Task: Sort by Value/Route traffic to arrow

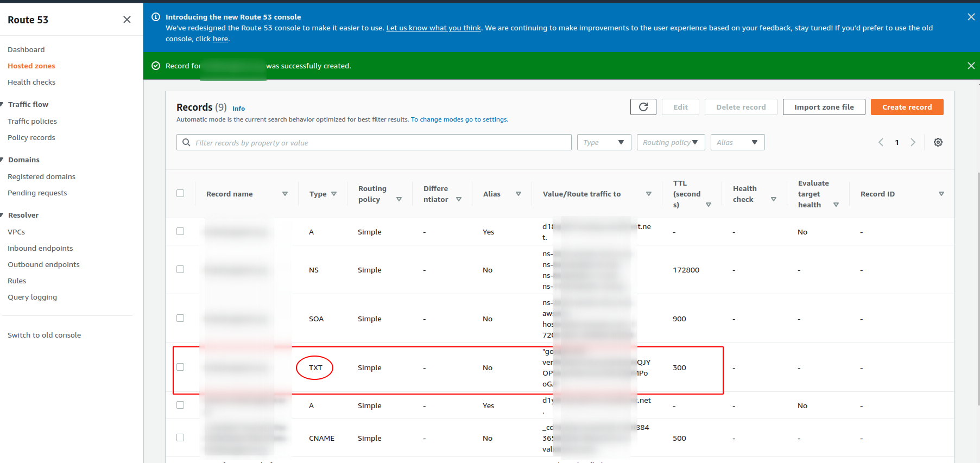Action: (649, 194)
